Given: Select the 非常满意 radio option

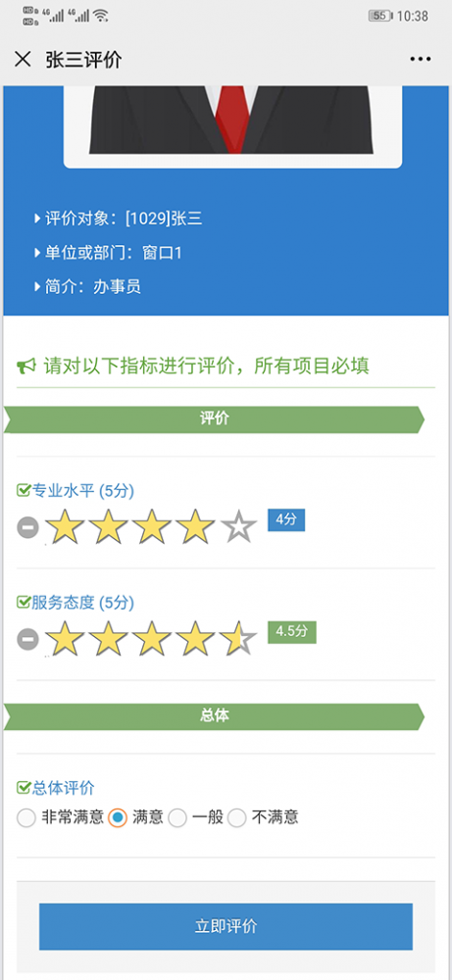Looking at the screenshot, I should tap(26, 817).
